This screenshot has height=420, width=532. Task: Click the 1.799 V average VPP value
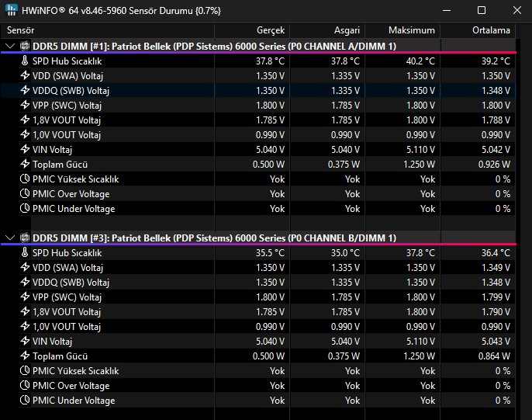[496, 297]
